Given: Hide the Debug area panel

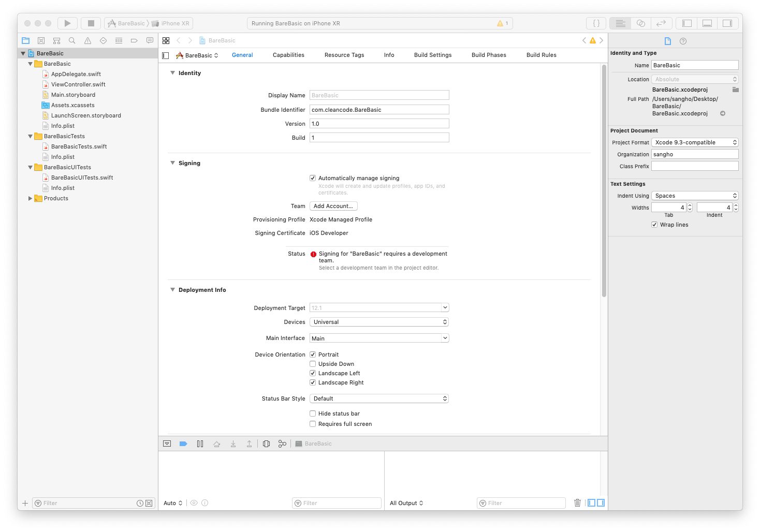Looking at the screenshot, I should pyautogui.click(x=707, y=23).
